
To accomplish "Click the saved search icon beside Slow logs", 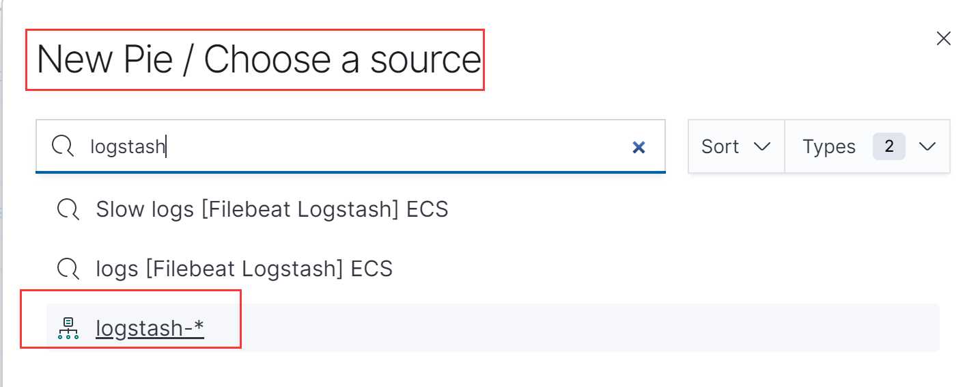I will [68, 209].
